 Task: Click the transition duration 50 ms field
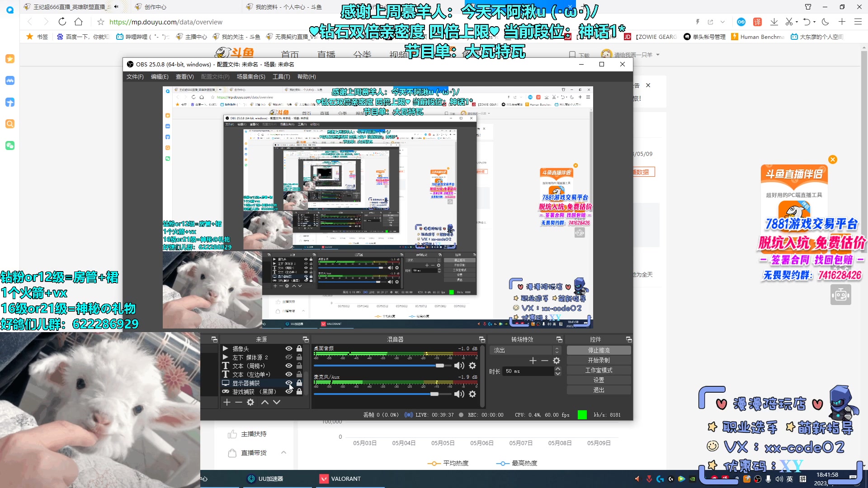tap(528, 371)
